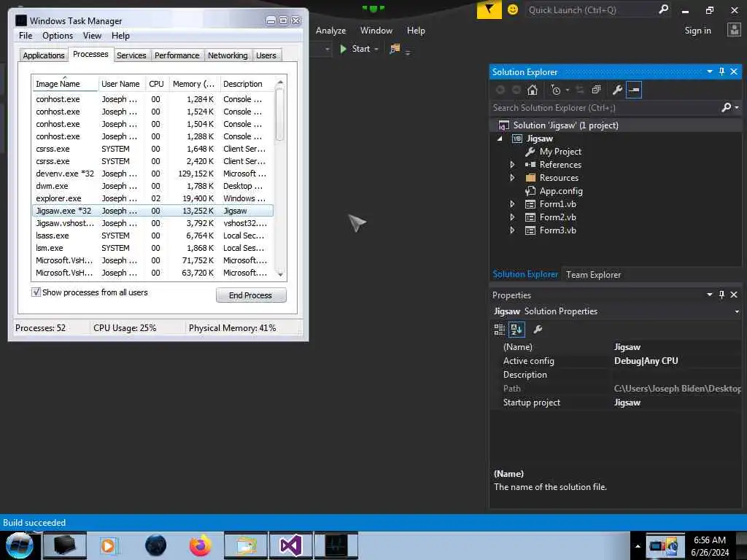Pin the Properties panel
The image size is (747, 560).
pos(721,295)
